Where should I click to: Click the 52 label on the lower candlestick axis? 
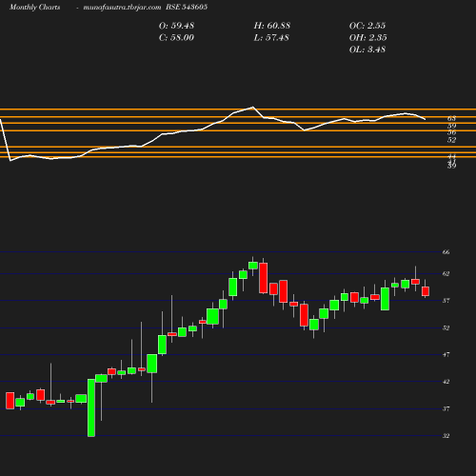tap(446, 327)
